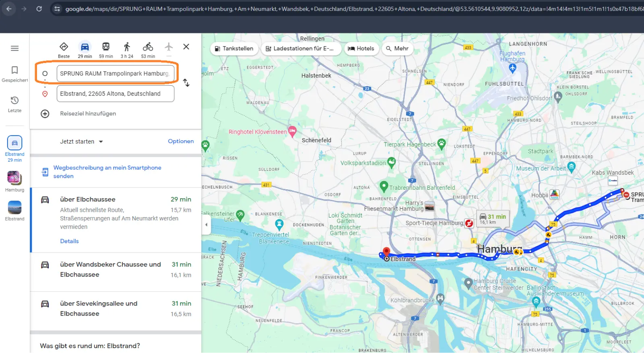Send Wegbeschreibung an mein Smartphone
This screenshot has width=644, height=353.
tap(107, 172)
